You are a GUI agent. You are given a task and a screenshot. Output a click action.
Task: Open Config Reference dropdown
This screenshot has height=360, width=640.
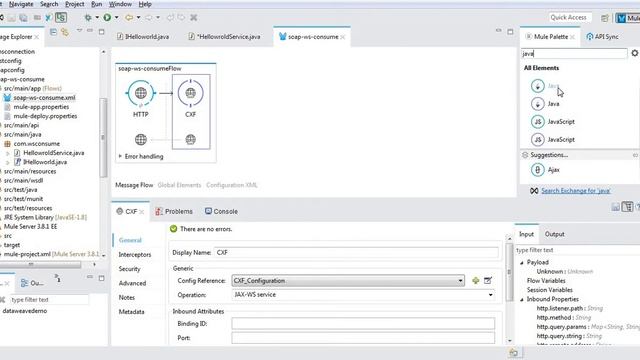click(x=348, y=281)
